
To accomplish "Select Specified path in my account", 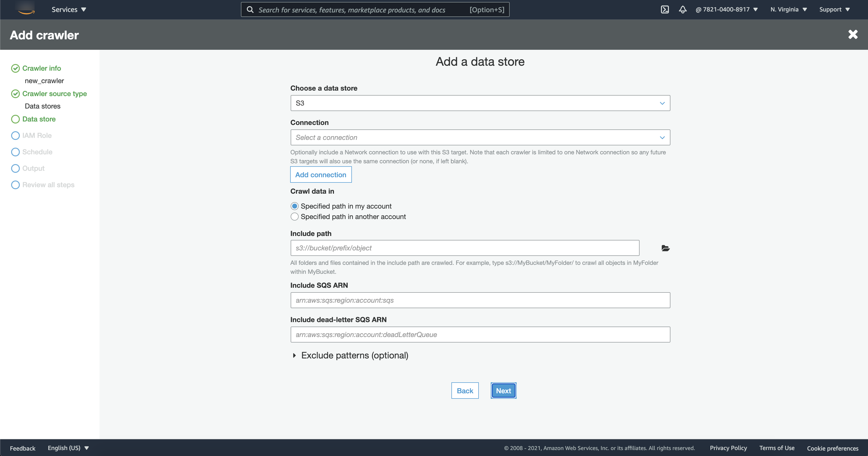I will click(x=294, y=206).
